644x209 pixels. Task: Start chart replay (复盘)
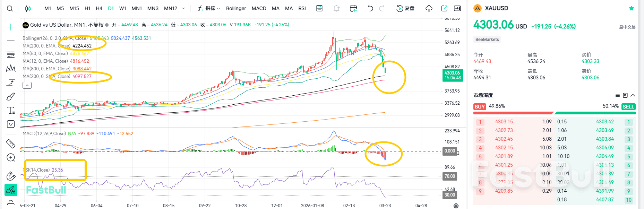405,8
